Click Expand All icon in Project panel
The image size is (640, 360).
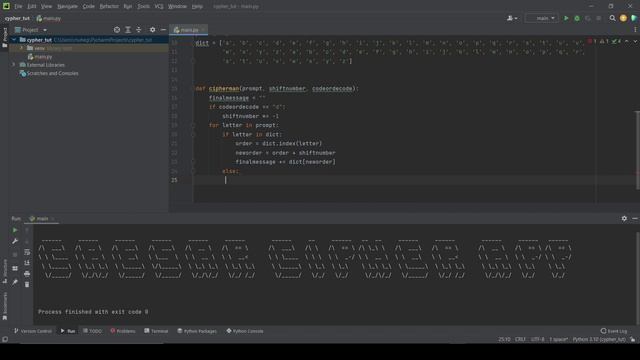point(128,30)
